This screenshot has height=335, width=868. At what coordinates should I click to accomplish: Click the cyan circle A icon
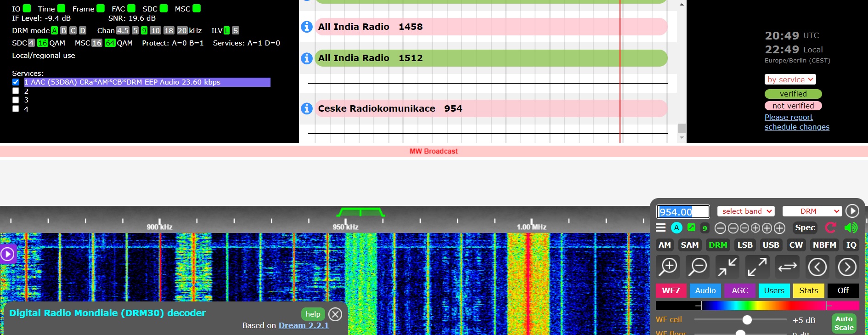[x=676, y=227]
